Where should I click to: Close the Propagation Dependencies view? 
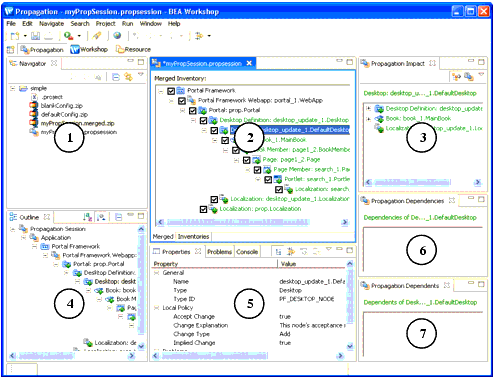[x=452, y=200]
